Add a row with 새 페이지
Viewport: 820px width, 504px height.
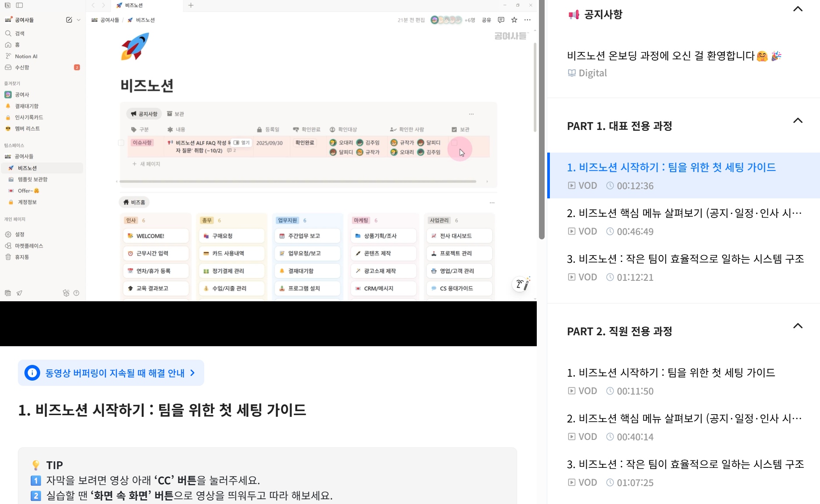pos(147,164)
